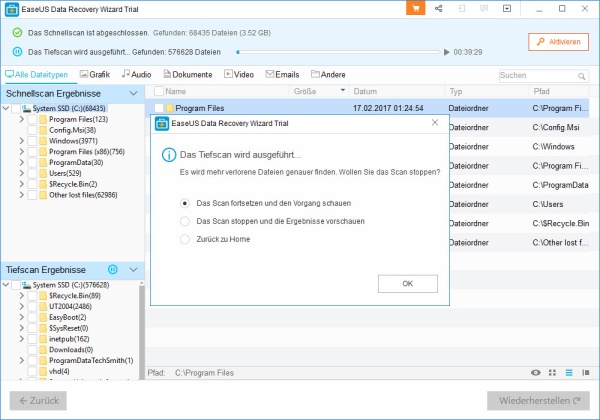
Task: Collapse System SSD (C:)(576628) tree root
Action: pyautogui.click(x=6, y=285)
